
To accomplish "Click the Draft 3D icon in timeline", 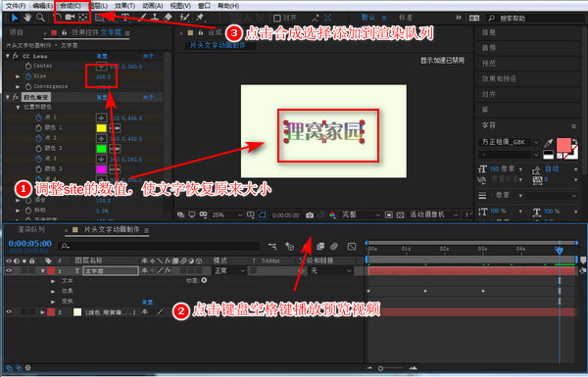I will 289,246.
